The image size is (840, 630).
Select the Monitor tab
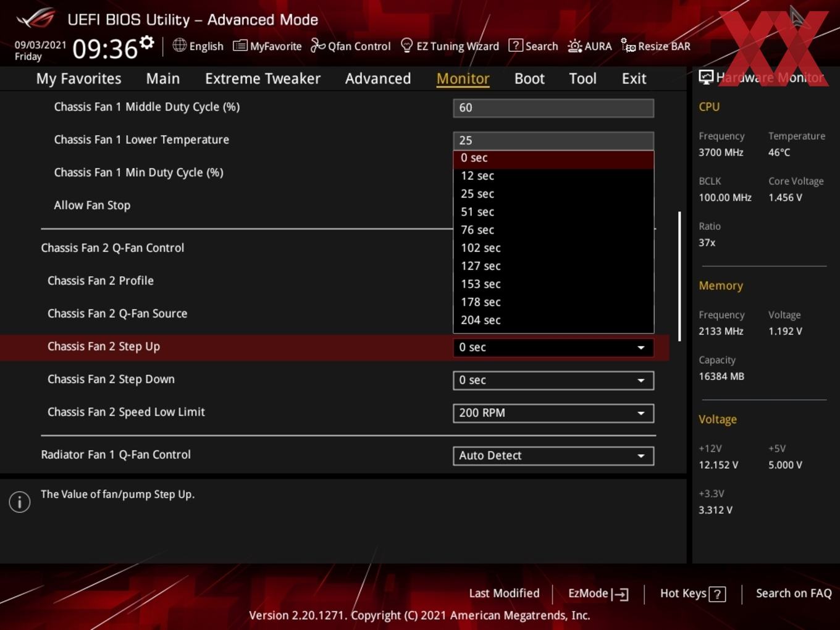(x=463, y=78)
